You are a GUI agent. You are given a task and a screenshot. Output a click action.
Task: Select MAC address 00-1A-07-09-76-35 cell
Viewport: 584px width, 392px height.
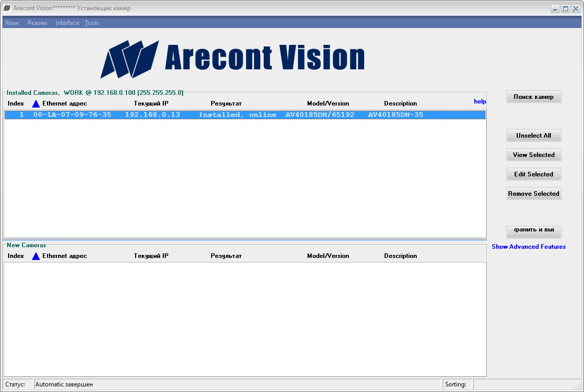coord(72,115)
